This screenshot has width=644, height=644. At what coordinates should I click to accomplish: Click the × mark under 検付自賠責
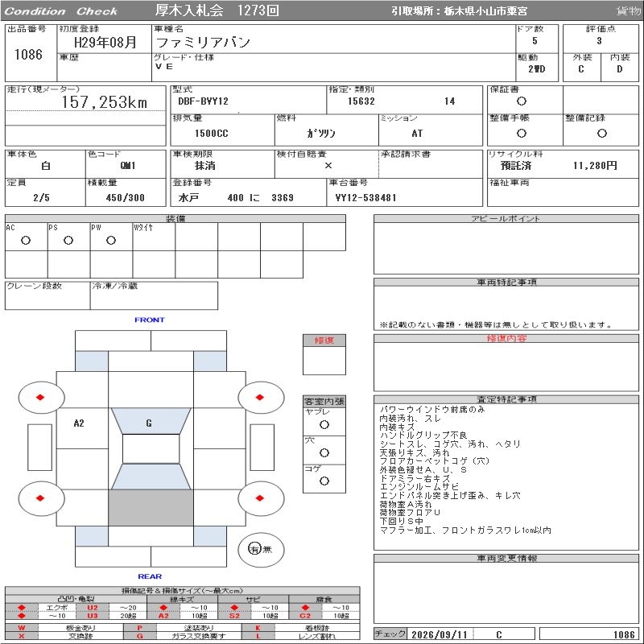328,166
